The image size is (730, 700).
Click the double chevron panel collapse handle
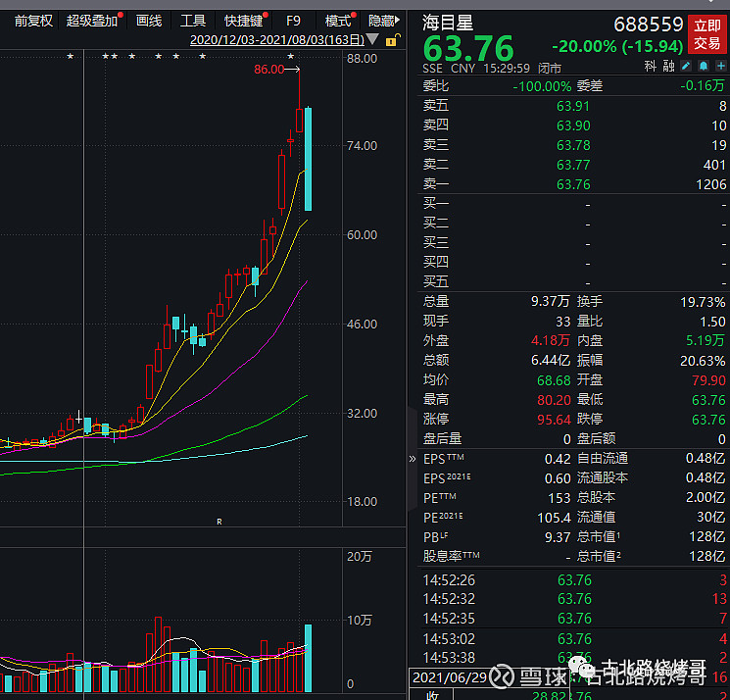(x=412, y=459)
